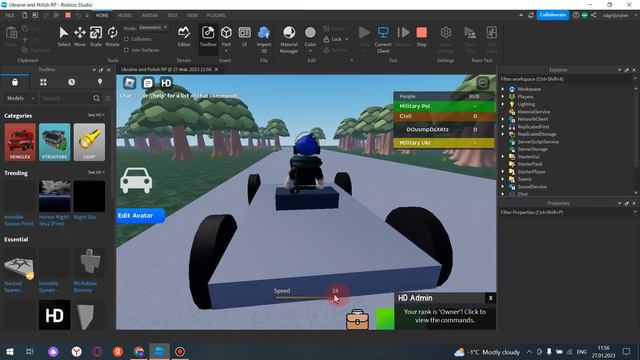Click the Filter Properties input field

click(565, 213)
